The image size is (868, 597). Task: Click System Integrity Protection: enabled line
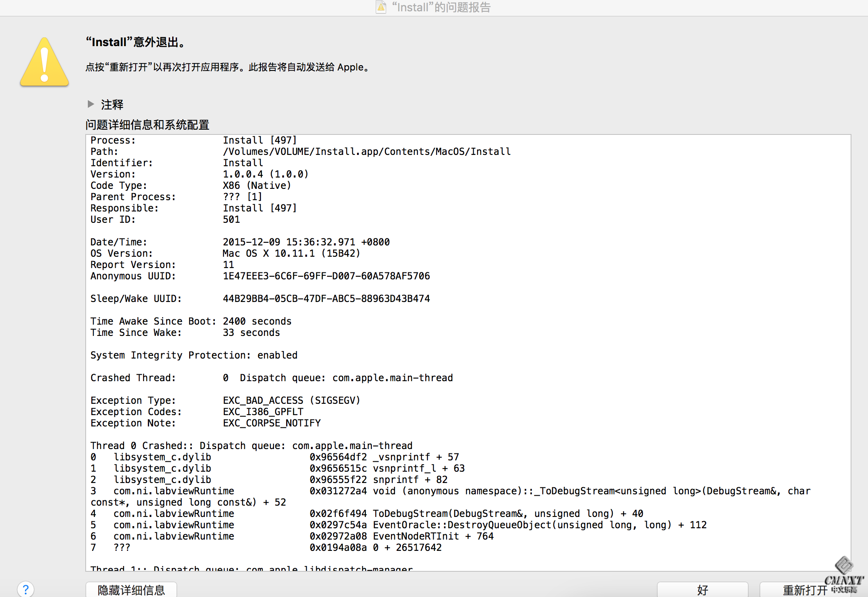click(194, 355)
